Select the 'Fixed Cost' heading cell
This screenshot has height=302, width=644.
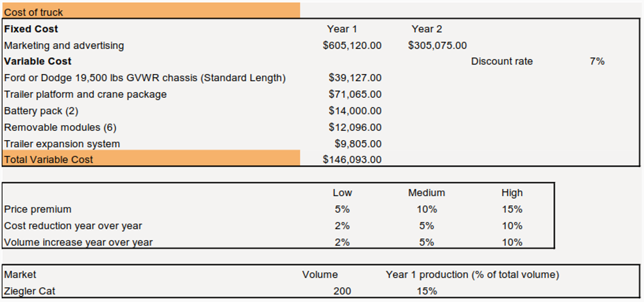pyautogui.click(x=31, y=29)
